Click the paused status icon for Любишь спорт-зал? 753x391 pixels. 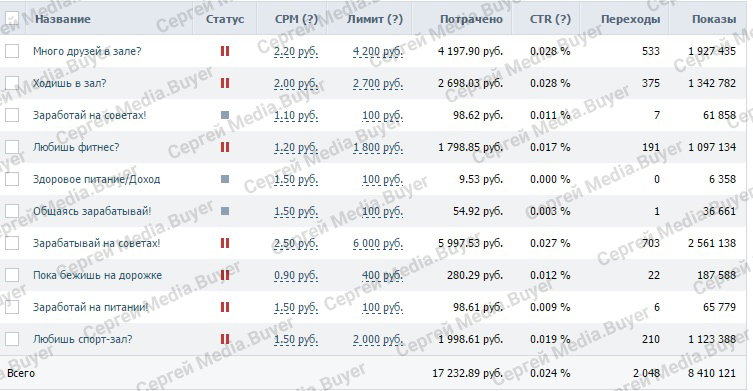tap(225, 339)
